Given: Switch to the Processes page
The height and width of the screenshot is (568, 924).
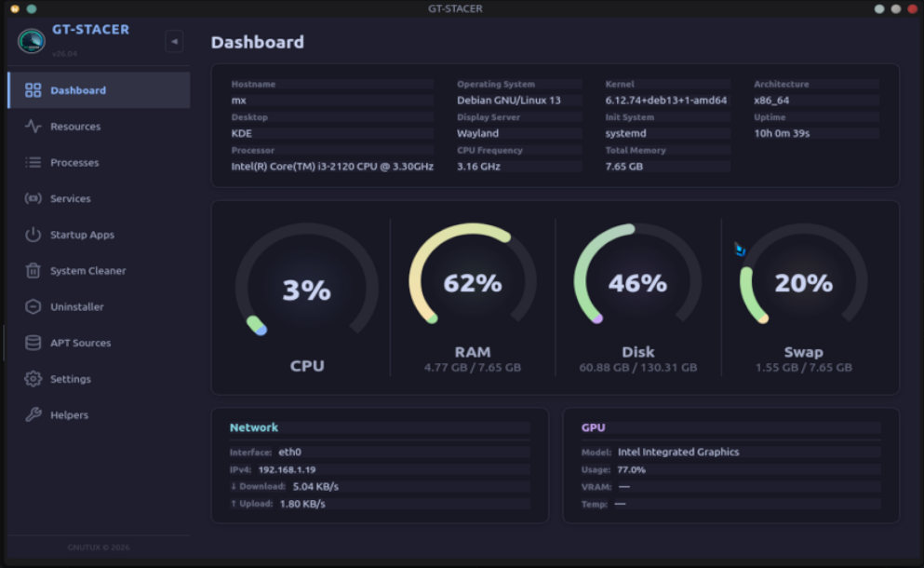Looking at the screenshot, I should pyautogui.click(x=99, y=162).
